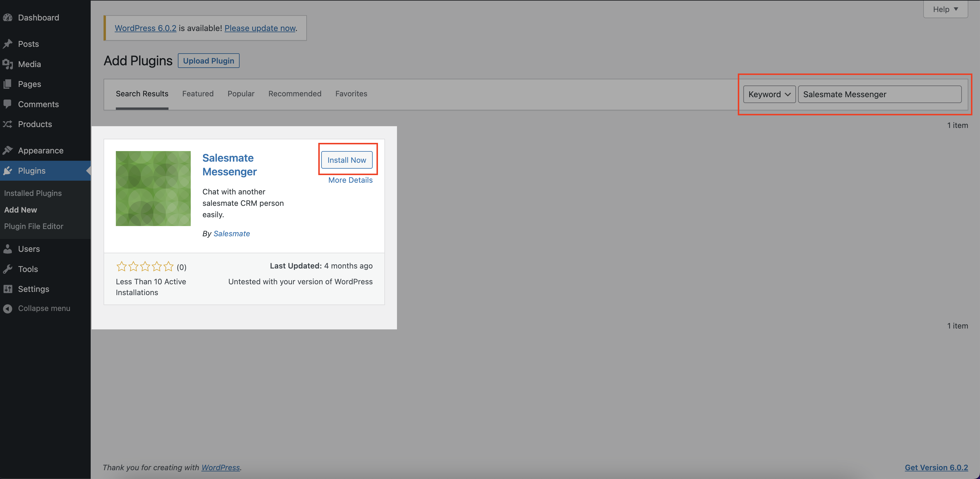Install the Salesmate Messenger plugin
This screenshot has width=980, height=479.
[347, 160]
